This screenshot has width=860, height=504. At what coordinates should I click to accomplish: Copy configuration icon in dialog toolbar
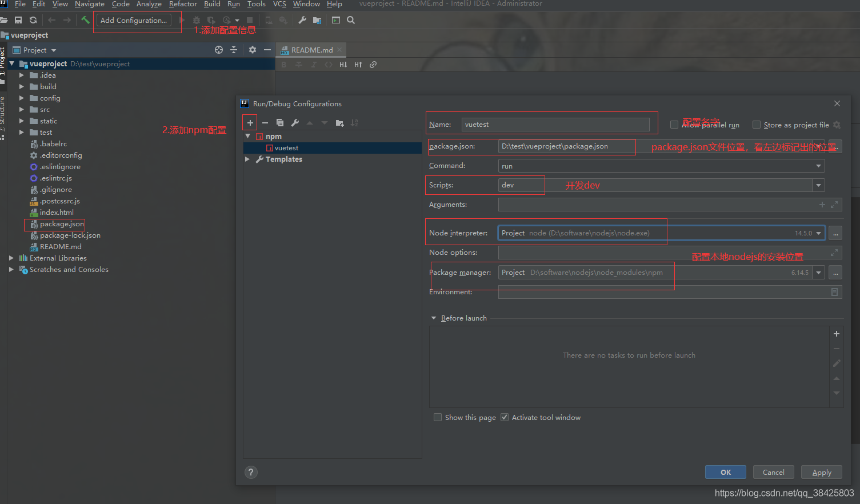pyautogui.click(x=280, y=123)
